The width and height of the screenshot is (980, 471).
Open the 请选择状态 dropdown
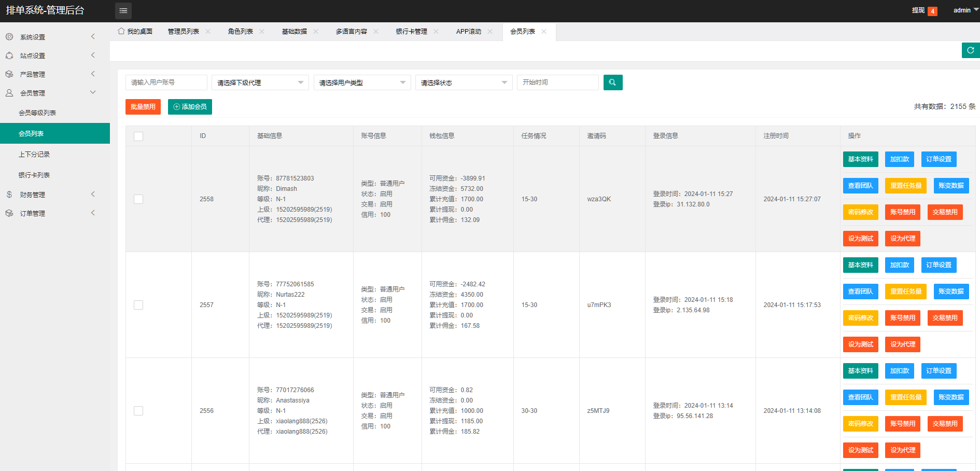(464, 82)
